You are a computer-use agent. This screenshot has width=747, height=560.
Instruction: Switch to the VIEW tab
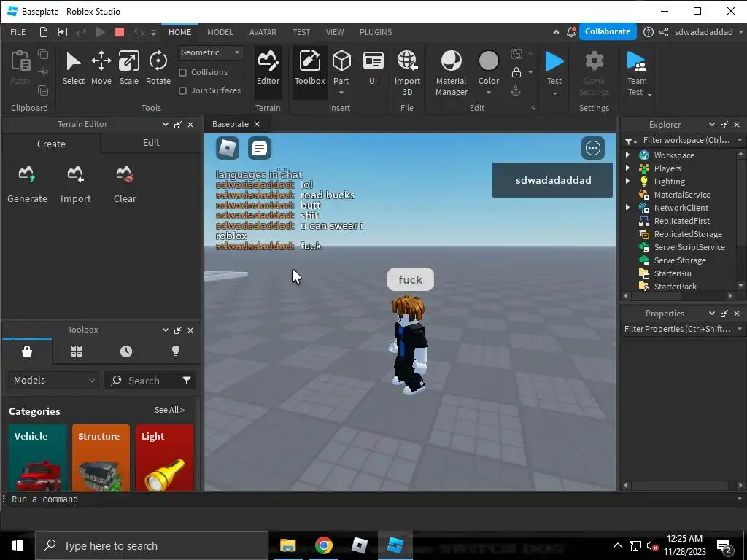click(x=334, y=32)
